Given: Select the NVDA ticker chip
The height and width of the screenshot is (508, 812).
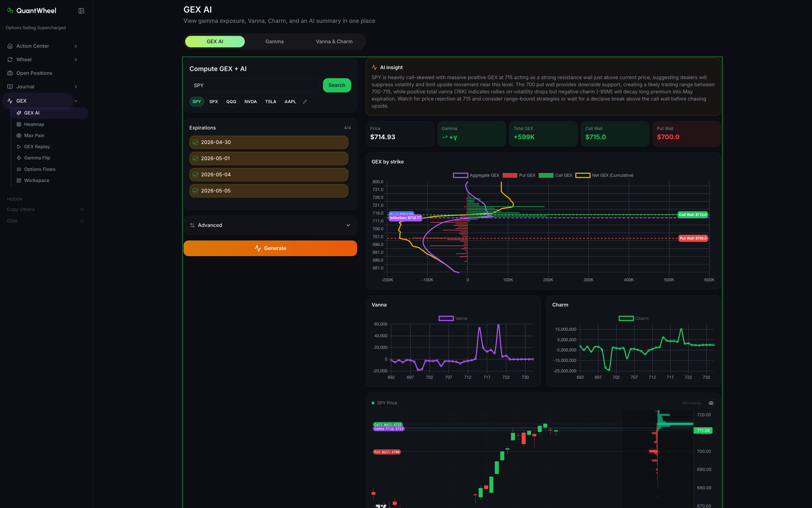Looking at the screenshot, I should (x=250, y=101).
